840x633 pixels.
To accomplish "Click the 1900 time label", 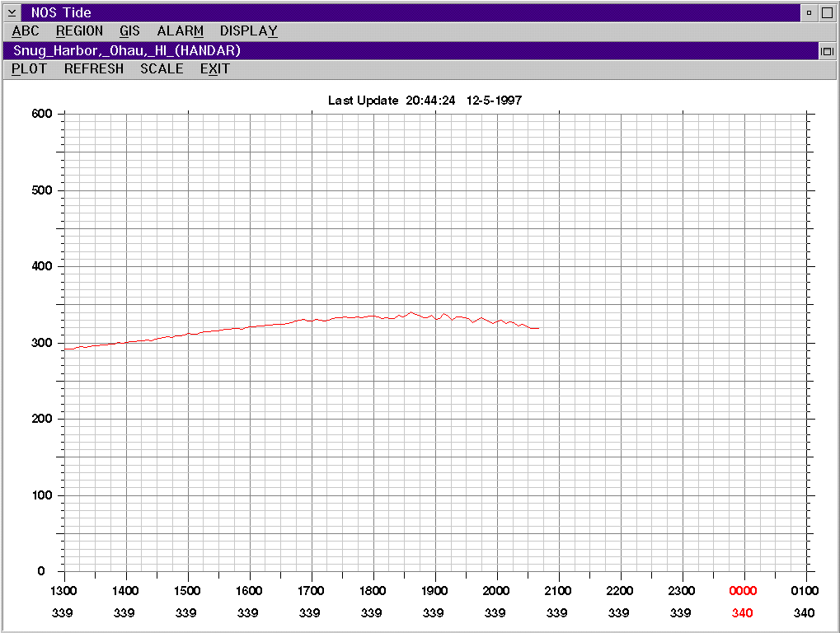I will 434,591.
